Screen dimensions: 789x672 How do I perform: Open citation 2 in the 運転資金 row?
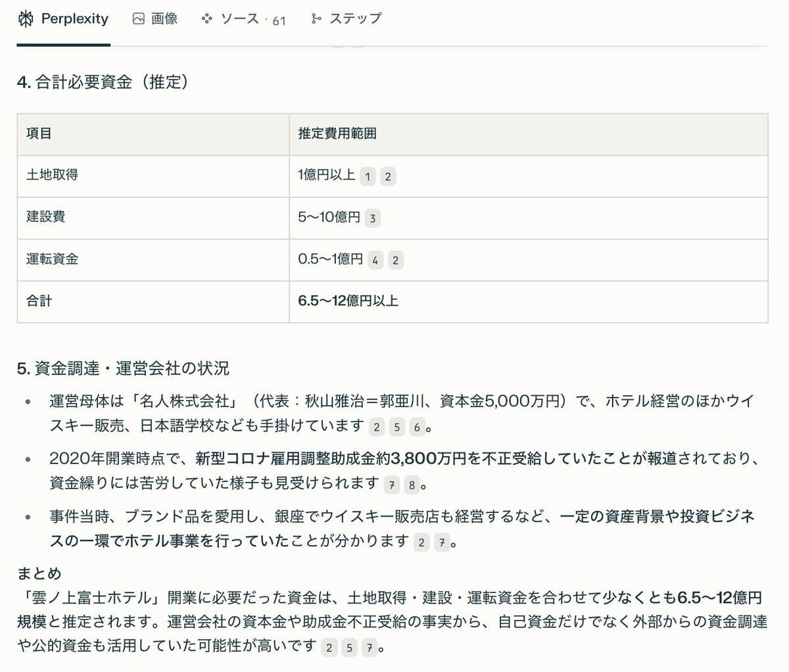[395, 260]
